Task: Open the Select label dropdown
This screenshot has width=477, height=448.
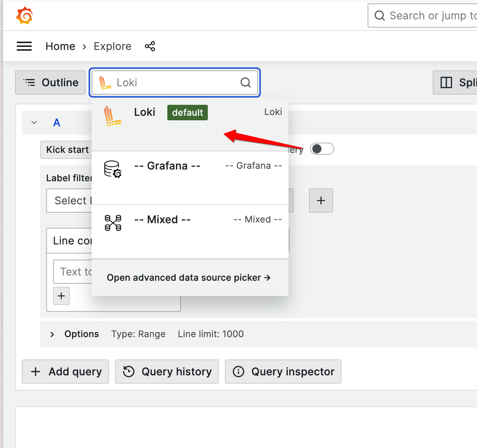Action: click(x=69, y=201)
